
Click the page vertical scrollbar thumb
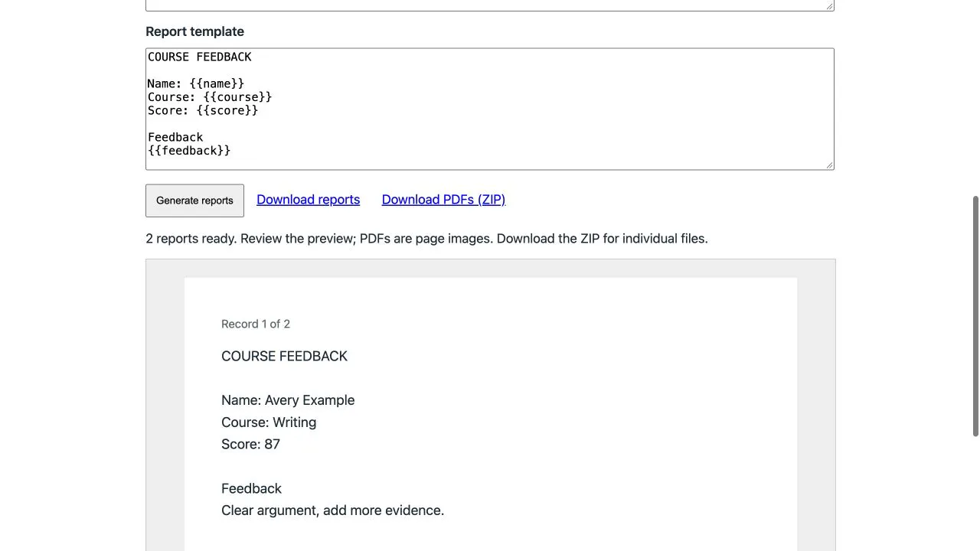click(975, 316)
